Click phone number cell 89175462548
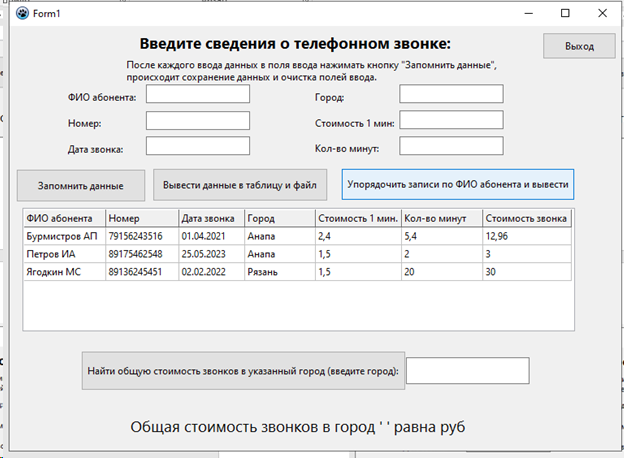 (141, 254)
